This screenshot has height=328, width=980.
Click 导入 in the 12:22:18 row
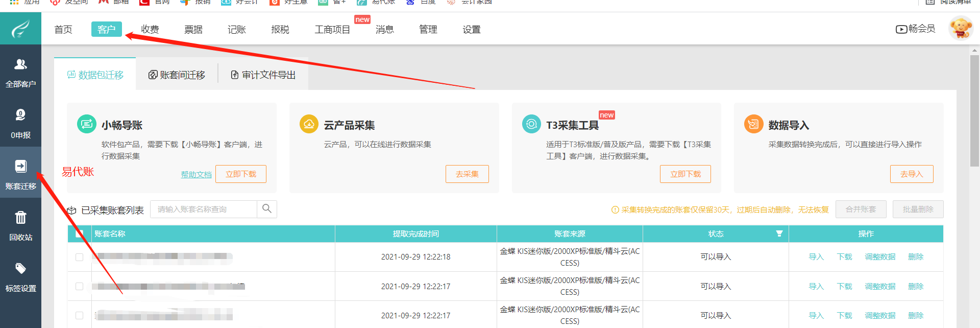[816, 256]
